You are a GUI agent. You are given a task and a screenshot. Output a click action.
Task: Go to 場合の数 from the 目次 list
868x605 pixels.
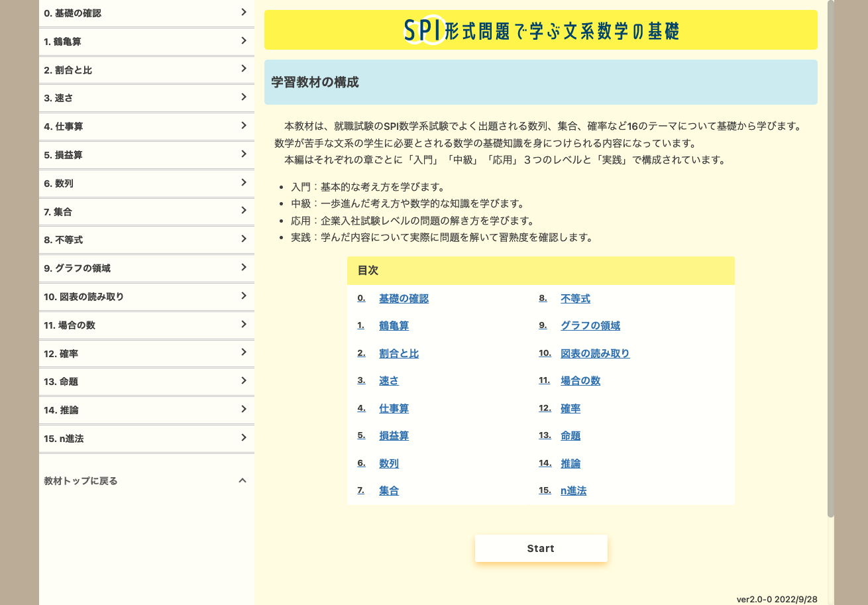[580, 381]
